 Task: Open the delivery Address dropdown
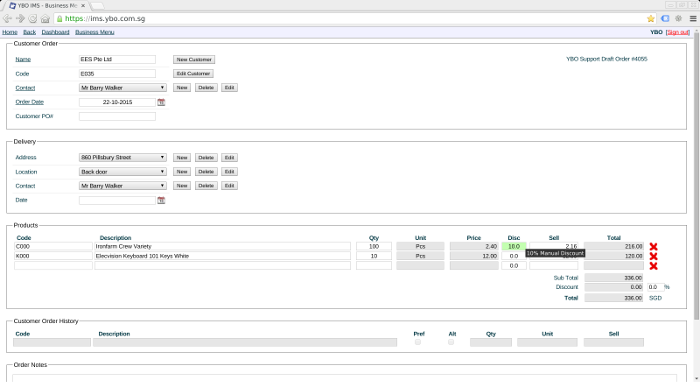(123, 158)
